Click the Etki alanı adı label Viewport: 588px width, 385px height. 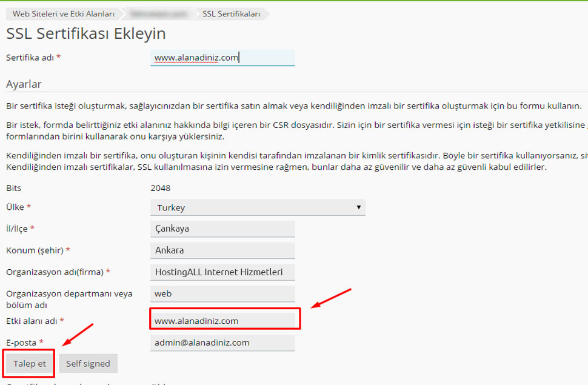coord(32,321)
